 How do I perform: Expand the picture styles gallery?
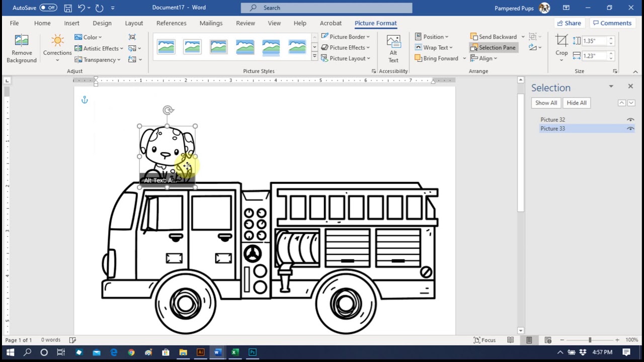point(314,57)
